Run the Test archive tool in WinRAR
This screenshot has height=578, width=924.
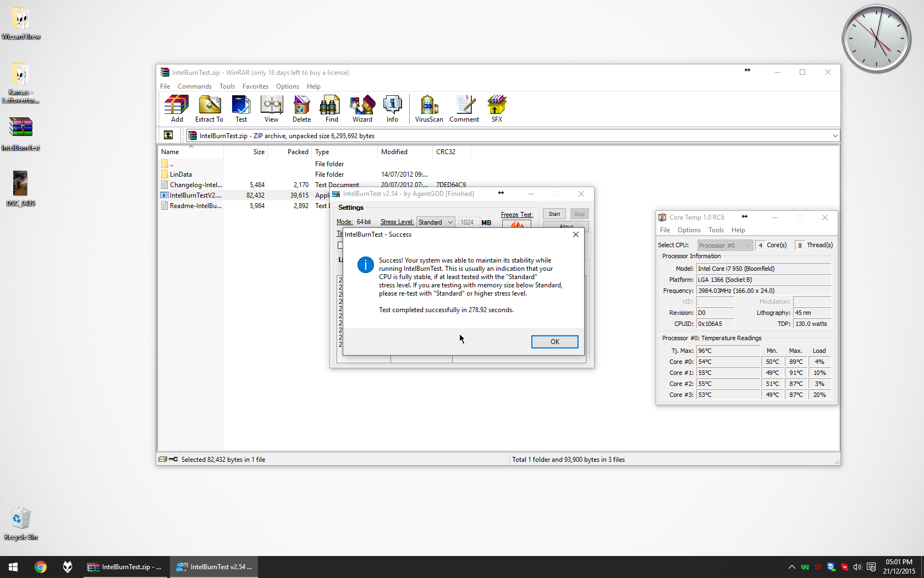[x=241, y=108]
